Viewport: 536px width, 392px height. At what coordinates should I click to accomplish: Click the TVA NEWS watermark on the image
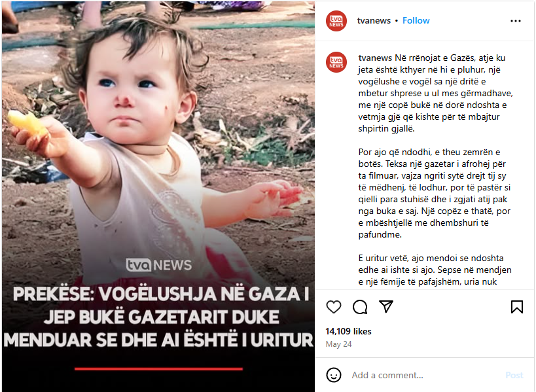(158, 265)
